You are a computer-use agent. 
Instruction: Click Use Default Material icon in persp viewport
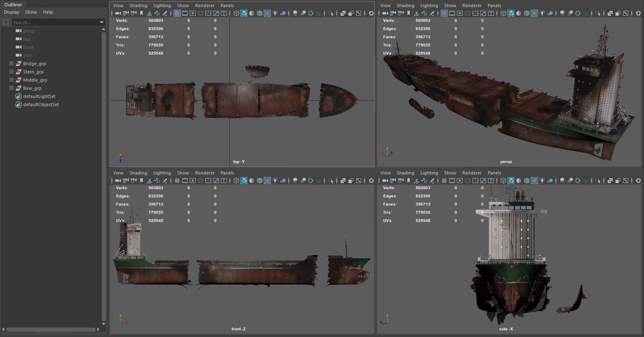[x=519, y=13]
